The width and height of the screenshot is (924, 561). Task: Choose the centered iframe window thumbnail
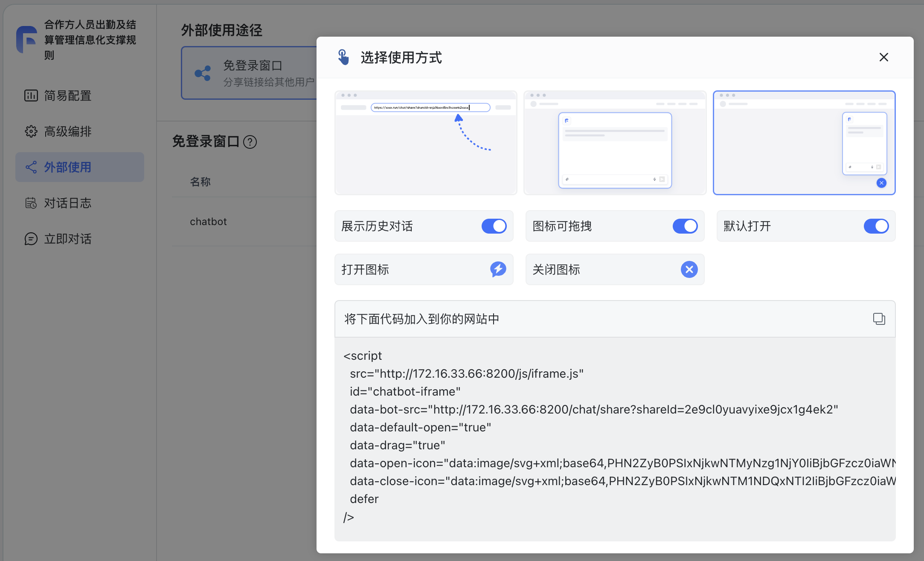(x=615, y=143)
